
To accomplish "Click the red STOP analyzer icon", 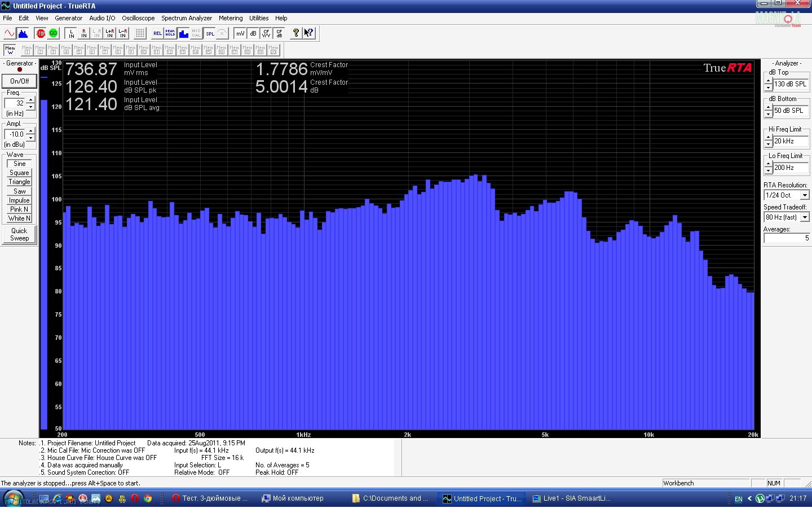I will point(41,34).
